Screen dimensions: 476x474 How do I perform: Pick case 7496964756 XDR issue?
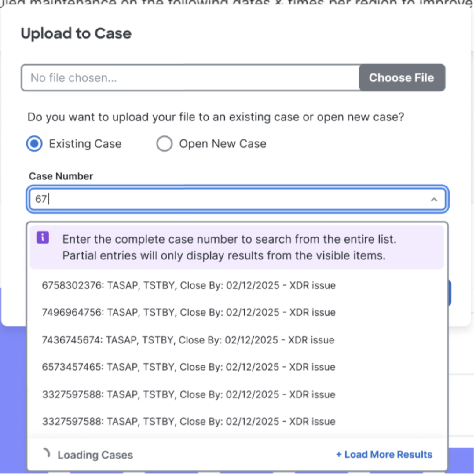tap(188, 312)
